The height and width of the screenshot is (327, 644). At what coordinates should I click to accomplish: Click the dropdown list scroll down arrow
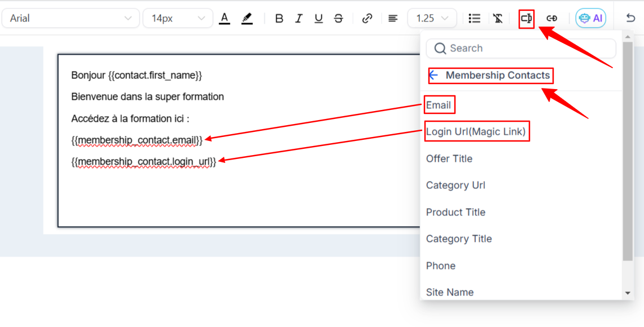click(628, 293)
